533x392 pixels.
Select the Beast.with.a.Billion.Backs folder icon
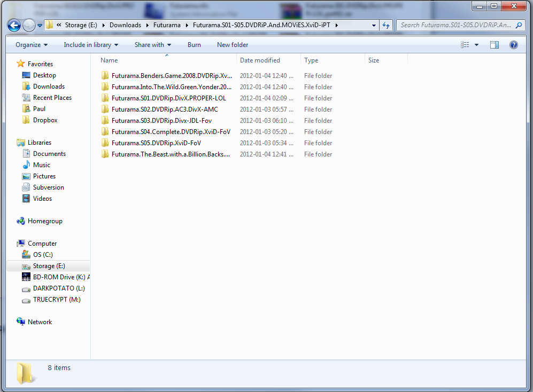[105, 154]
